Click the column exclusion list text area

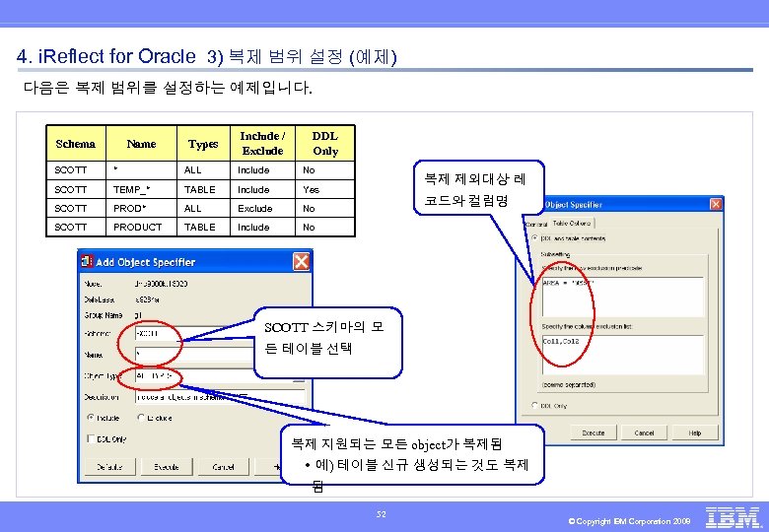pos(622,355)
